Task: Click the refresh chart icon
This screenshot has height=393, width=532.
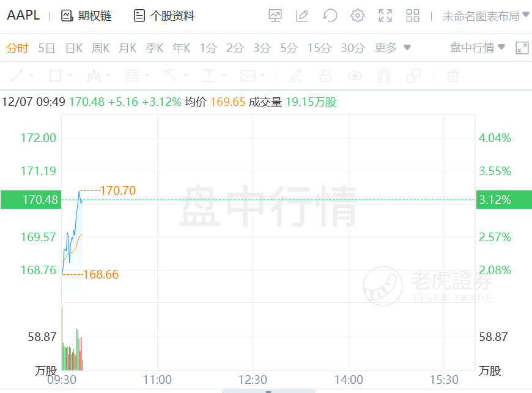Action: coord(330,16)
